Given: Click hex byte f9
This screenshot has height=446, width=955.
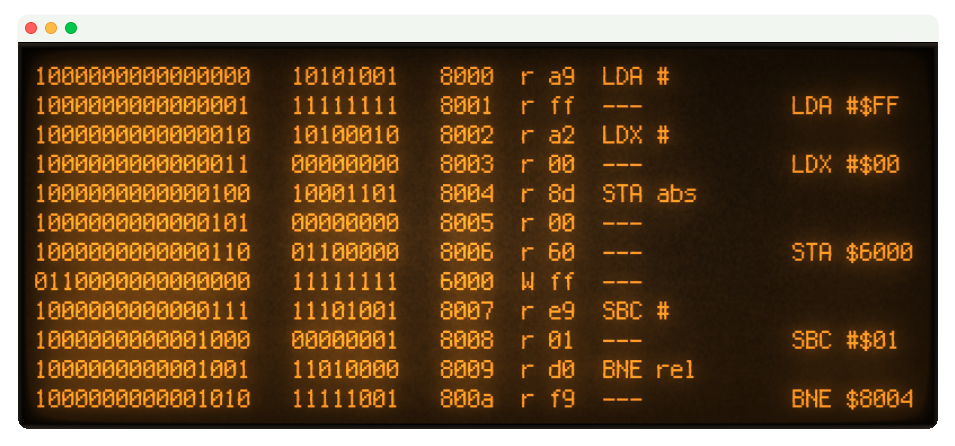Looking at the screenshot, I should click(562, 399).
